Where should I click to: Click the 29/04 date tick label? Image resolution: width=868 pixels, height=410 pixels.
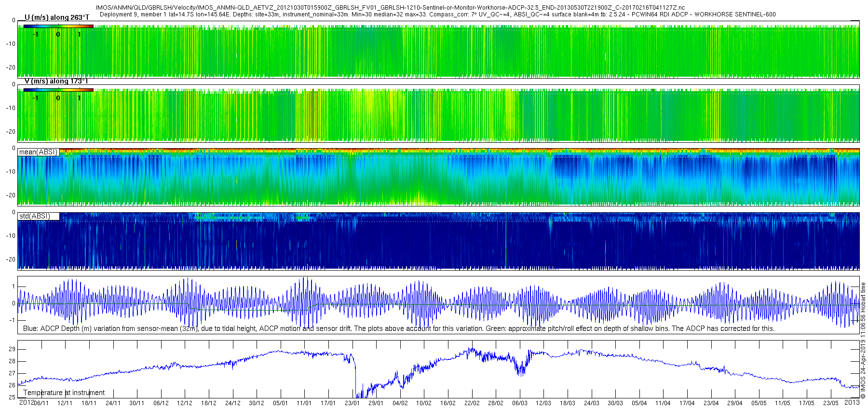point(735,403)
